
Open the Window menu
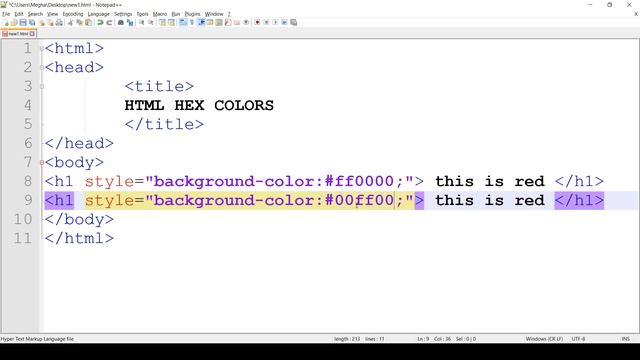tap(214, 14)
